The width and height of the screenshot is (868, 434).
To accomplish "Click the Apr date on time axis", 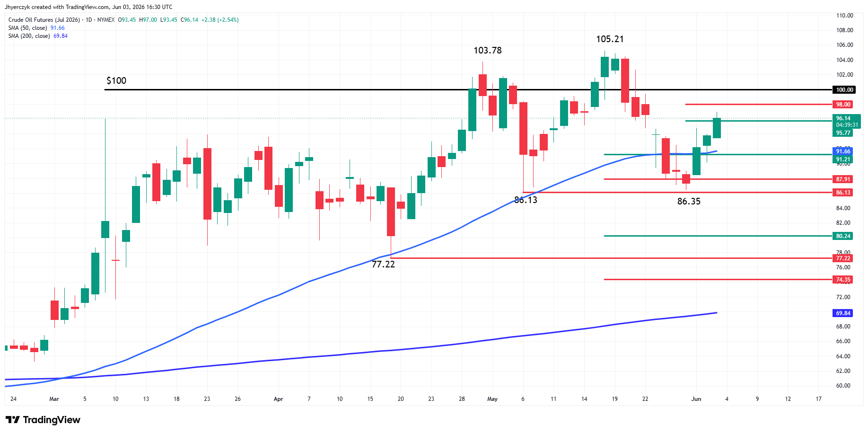I will pos(279,399).
